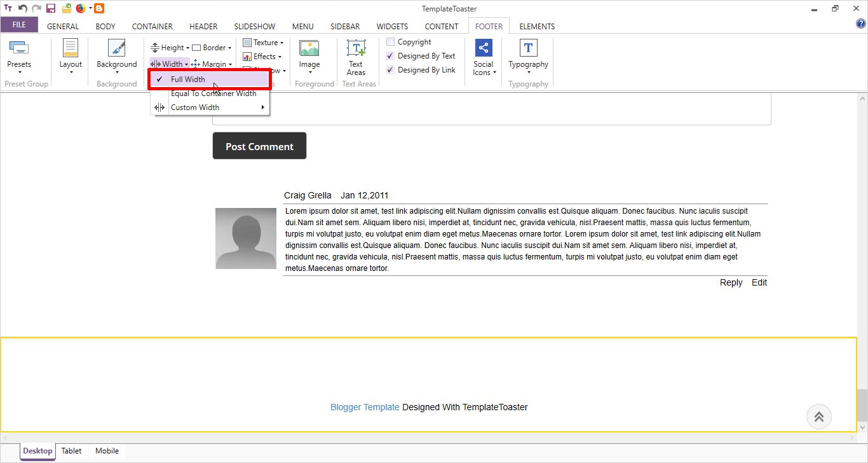Click the Foreground Image icon
This screenshot has height=463, width=868.
[x=309, y=48]
